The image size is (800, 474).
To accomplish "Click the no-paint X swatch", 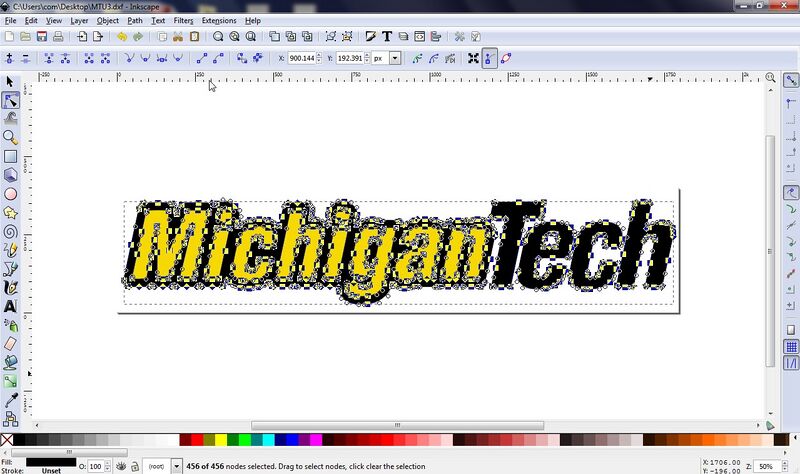I will pyautogui.click(x=7, y=439).
